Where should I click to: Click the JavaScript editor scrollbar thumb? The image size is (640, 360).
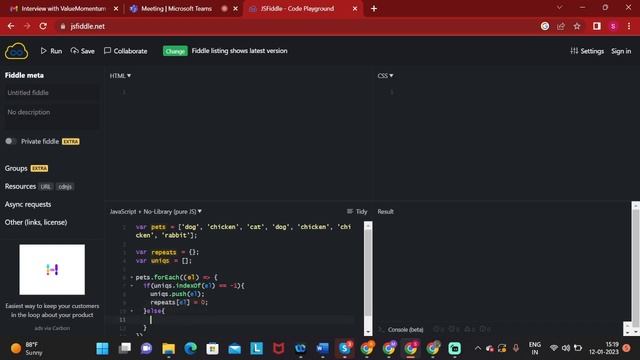coord(368,272)
